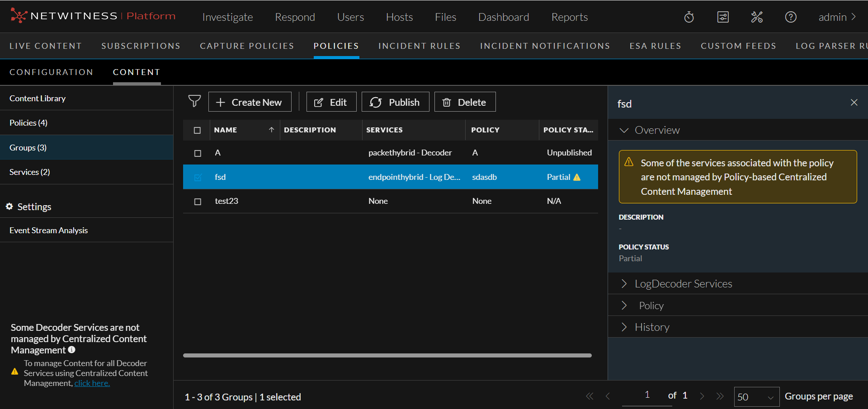Select the test23 row checkbox
The image size is (868, 409).
click(198, 202)
